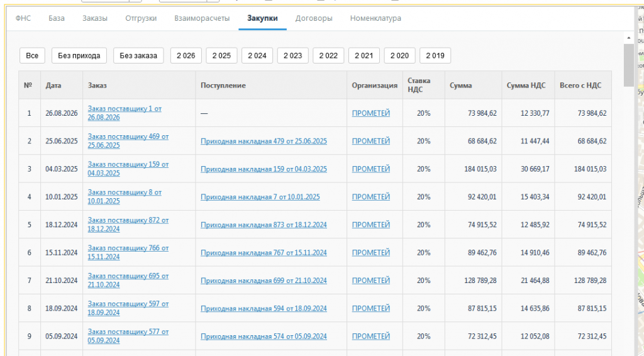Open ПРОМЕТЕЙ organization link in row 1
644x356 pixels.
tap(371, 113)
